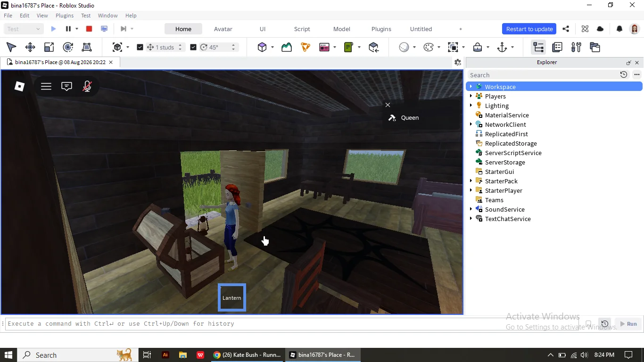Open viewport settings gear icon

point(457,62)
